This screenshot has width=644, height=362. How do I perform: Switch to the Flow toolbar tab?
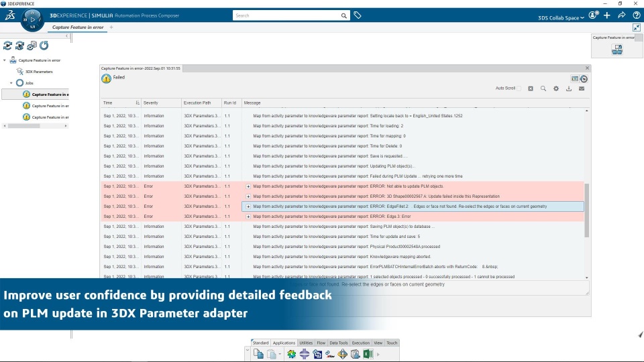tap(321, 343)
